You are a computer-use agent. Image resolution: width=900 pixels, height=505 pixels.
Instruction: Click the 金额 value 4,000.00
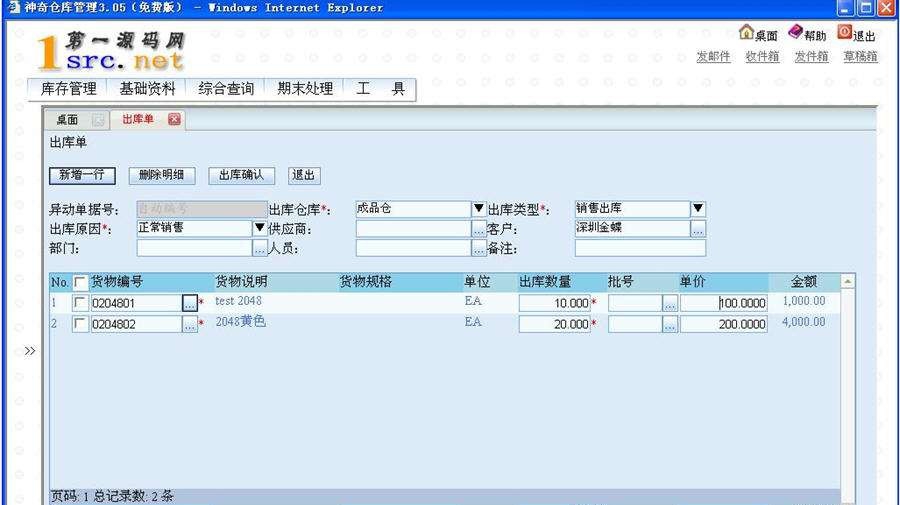(804, 322)
